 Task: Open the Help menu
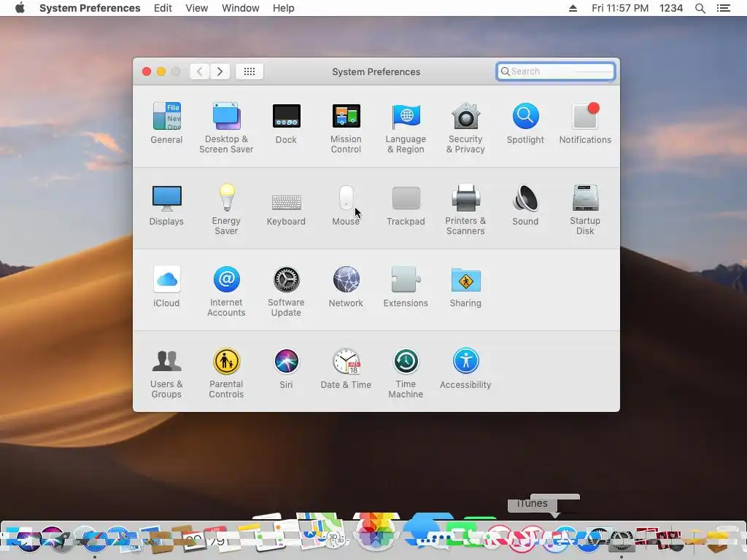coord(284,8)
